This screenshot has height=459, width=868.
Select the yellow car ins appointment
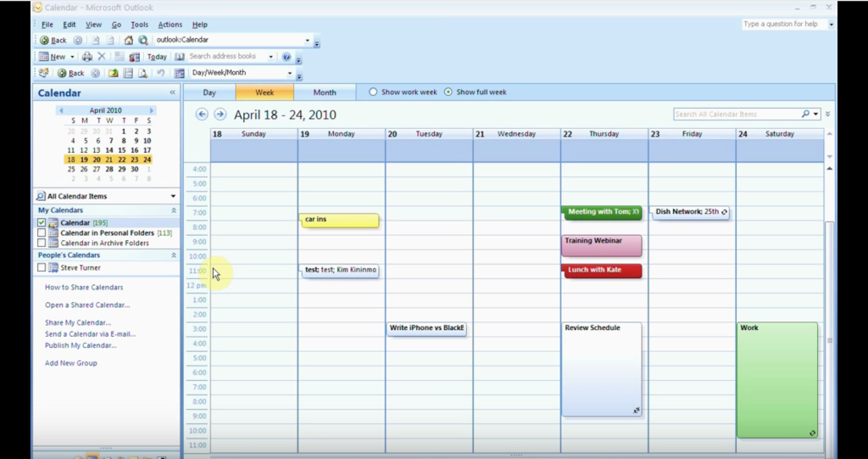pyautogui.click(x=339, y=220)
